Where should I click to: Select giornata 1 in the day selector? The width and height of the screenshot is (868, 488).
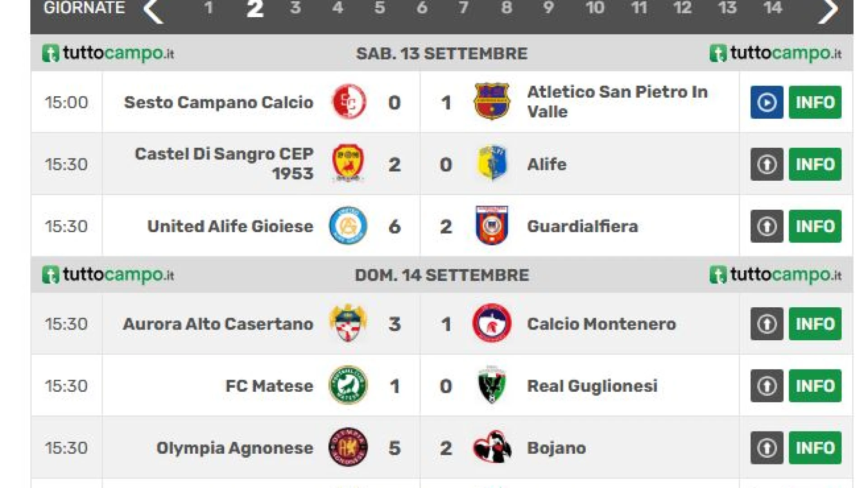pyautogui.click(x=208, y=8)
